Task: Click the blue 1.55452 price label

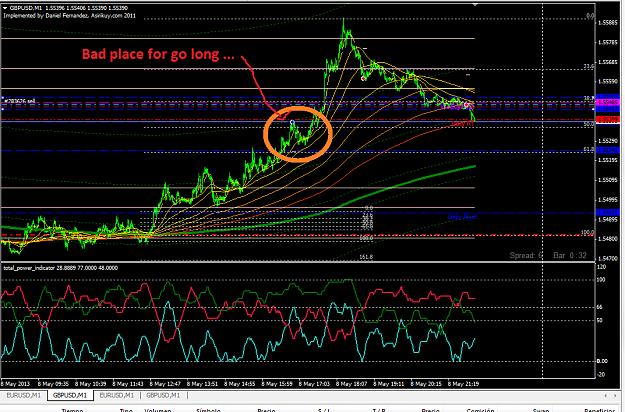Action: tap(608, 108)
